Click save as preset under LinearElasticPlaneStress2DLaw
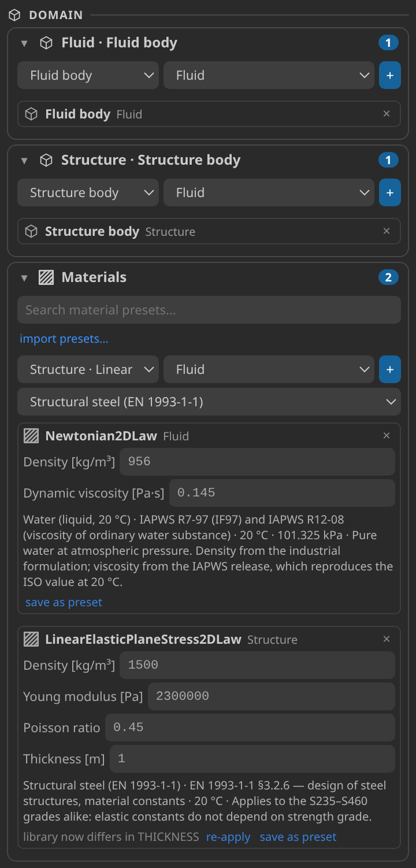The height and width of the screenshot is (868, 416). point(298,837)
